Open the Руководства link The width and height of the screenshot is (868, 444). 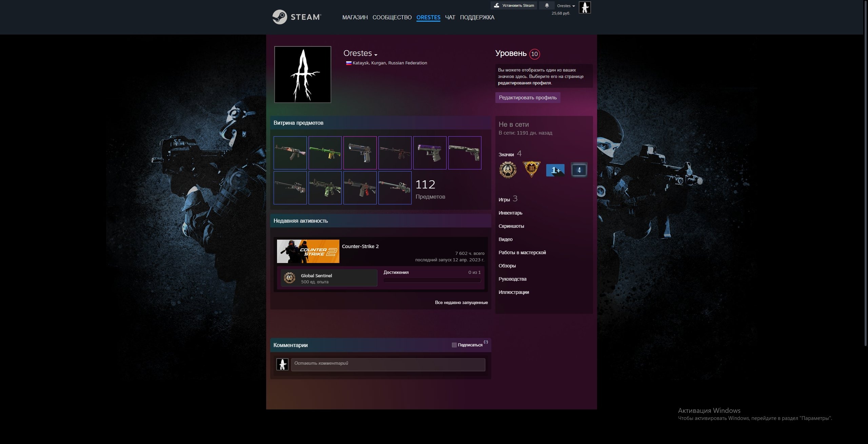point(512,279)
